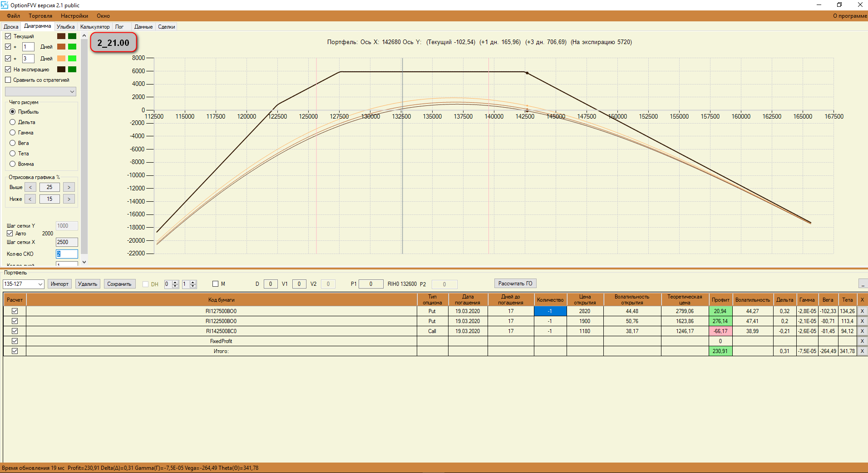The image size is (868, 473).
Task: Toggle the На экспирацию curve checkbox
Action: [8, 70]
